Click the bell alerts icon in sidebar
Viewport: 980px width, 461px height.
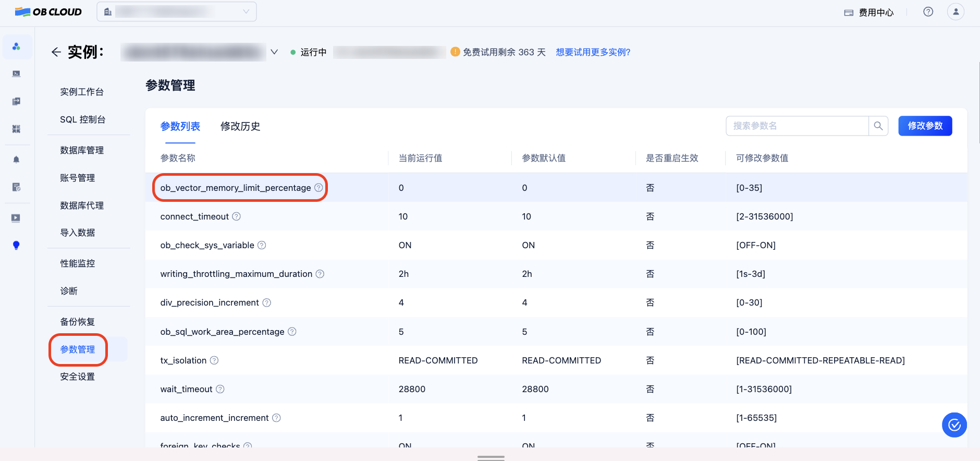click(x=16, y=160)
